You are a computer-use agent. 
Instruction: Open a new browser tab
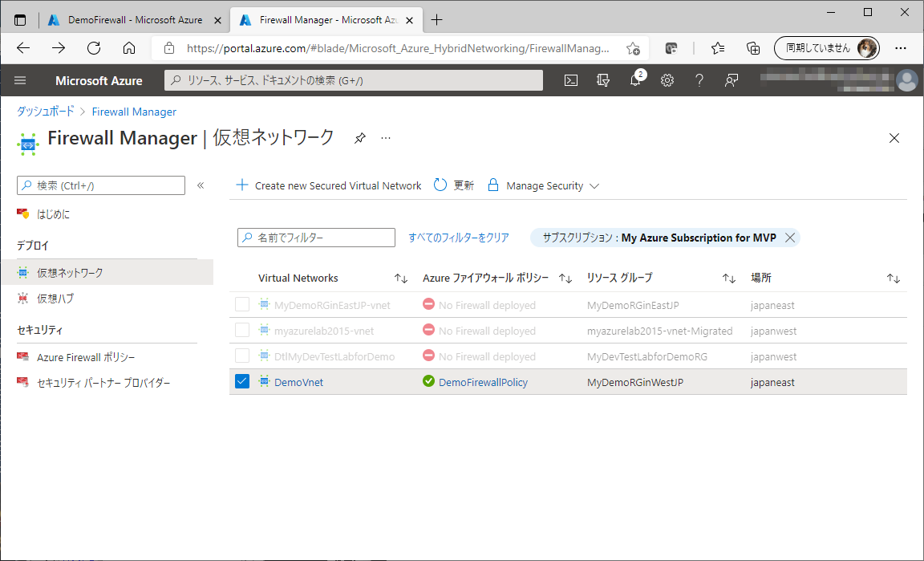point(436,20)
